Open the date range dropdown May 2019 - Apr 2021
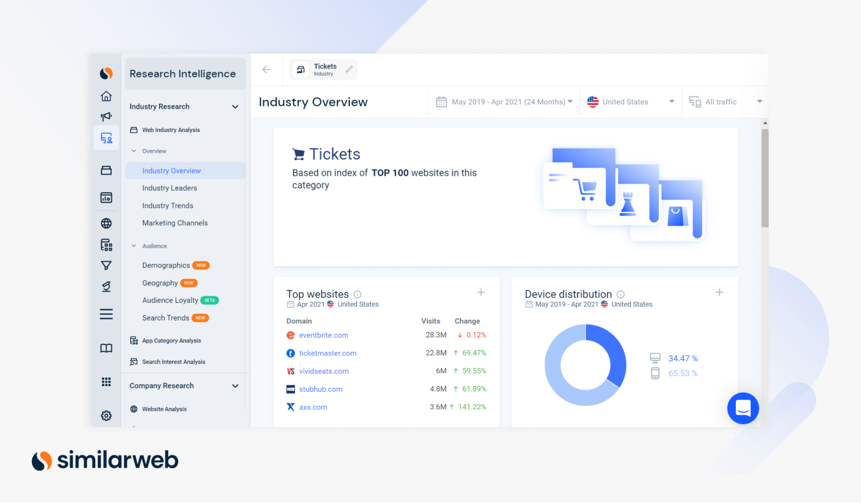 point(504,102)
